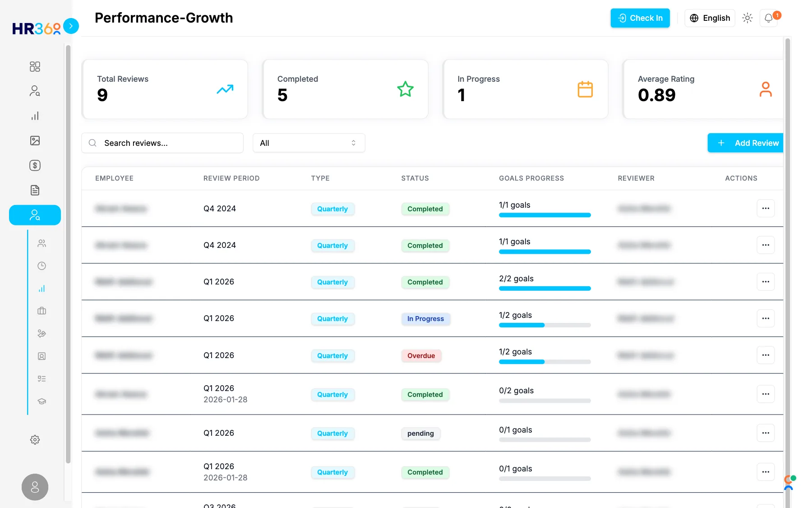This screenshot has height=508, width=812.
Task: Open the documents file sidebar icon
Action: [x=35, y=190]
